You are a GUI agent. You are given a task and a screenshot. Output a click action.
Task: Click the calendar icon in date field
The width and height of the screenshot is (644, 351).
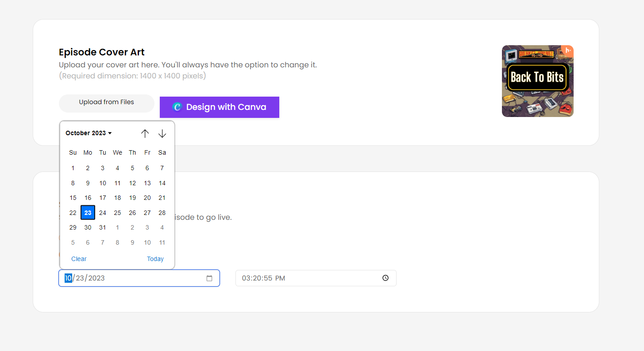[x=209, y=278]
